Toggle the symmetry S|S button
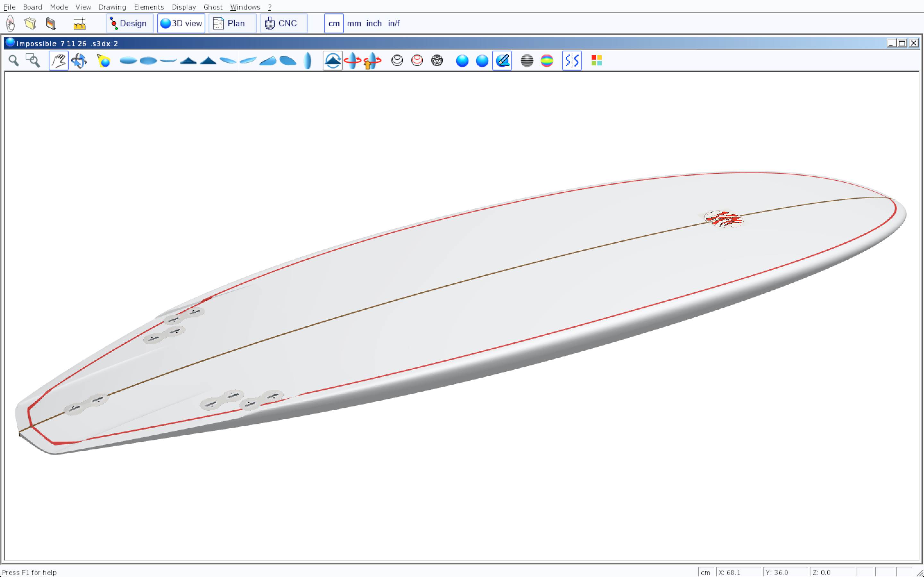924x577 pixels. point(572,61)
